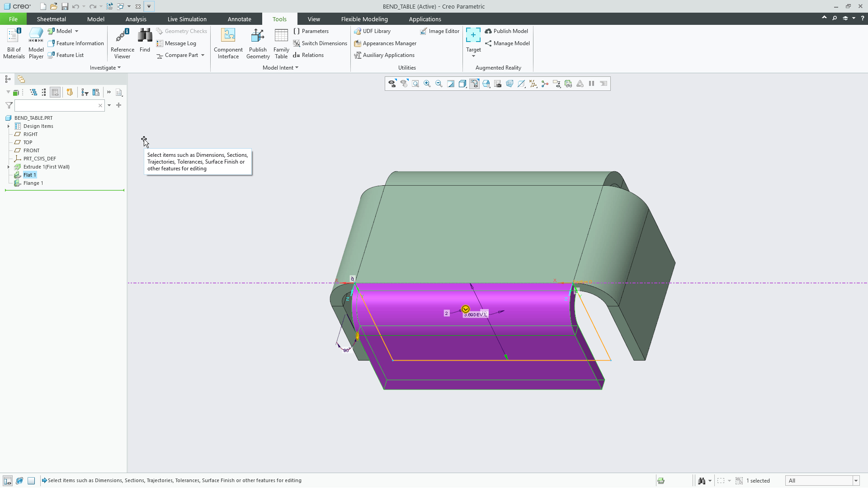Open the Family Table
Viewport: 868px width, 488px height.
click(281, 43)
